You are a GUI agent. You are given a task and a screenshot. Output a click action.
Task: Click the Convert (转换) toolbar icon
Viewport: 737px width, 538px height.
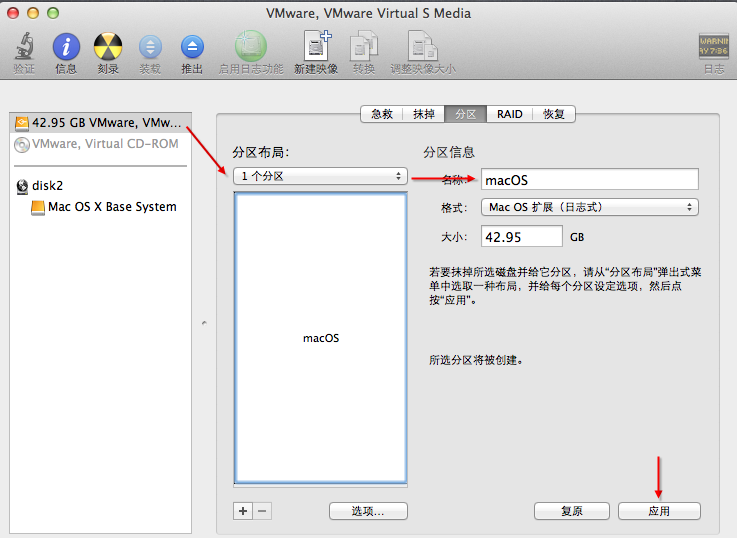pyautogui.click(x=364, y=47)
